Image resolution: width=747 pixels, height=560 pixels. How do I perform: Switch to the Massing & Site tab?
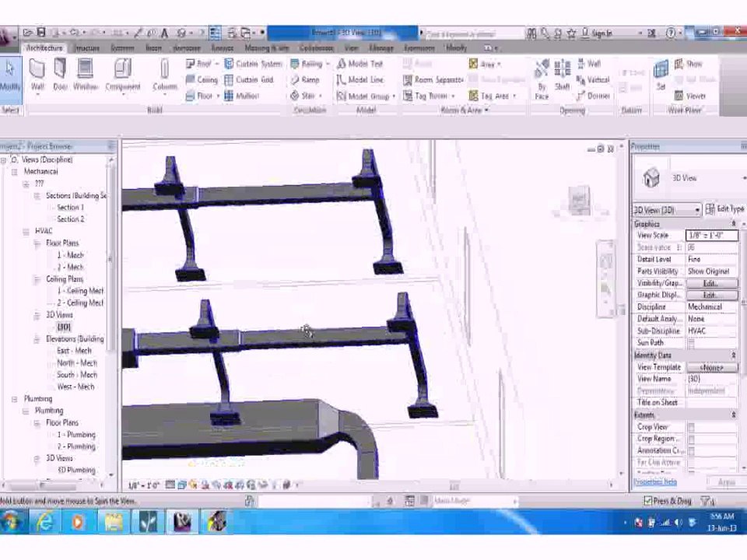(x=267, y=48)
